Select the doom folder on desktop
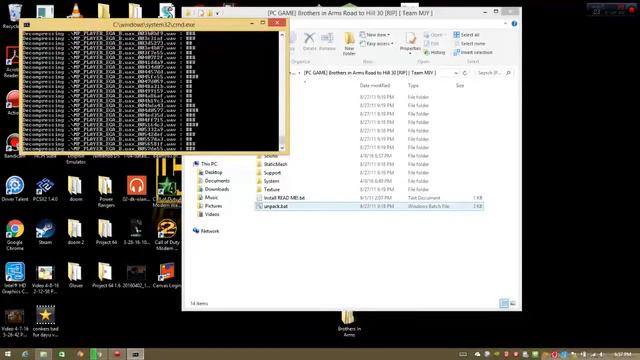This screenshot has height=360, width=640. tap(76, 189)
